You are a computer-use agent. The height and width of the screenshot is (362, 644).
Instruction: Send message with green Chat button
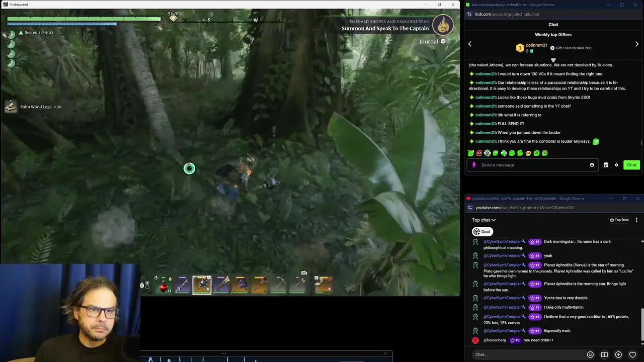click(631, 165)
